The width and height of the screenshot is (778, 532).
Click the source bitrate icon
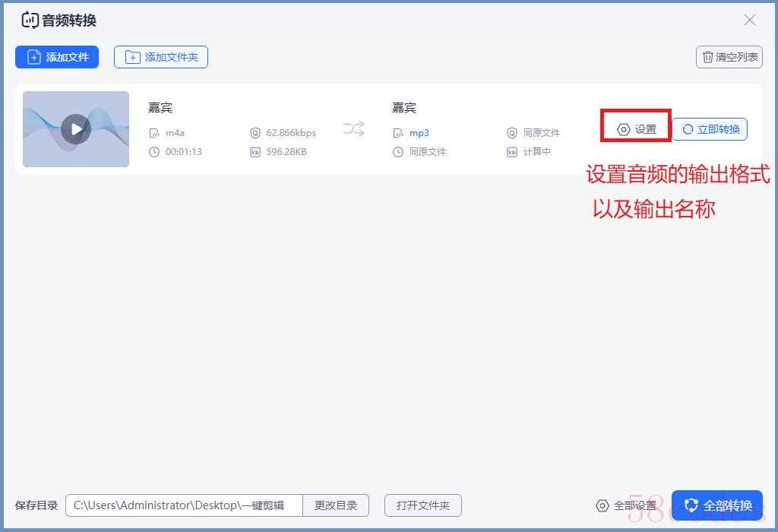pos(255,133)
